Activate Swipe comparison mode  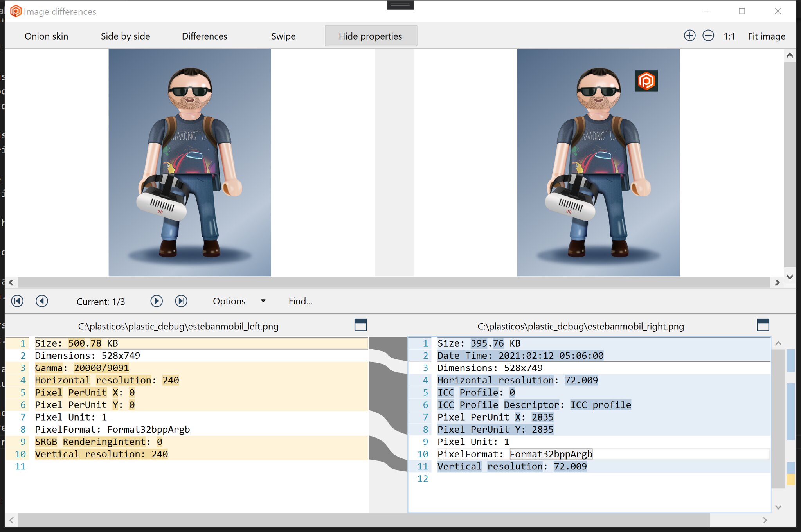[283, 36]
